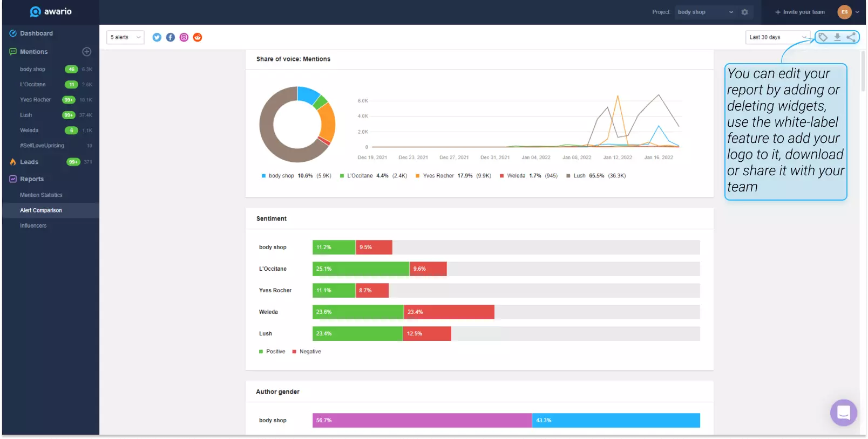
Task: Open Lush alert in sidebar
Action: (x=26, y=115)
